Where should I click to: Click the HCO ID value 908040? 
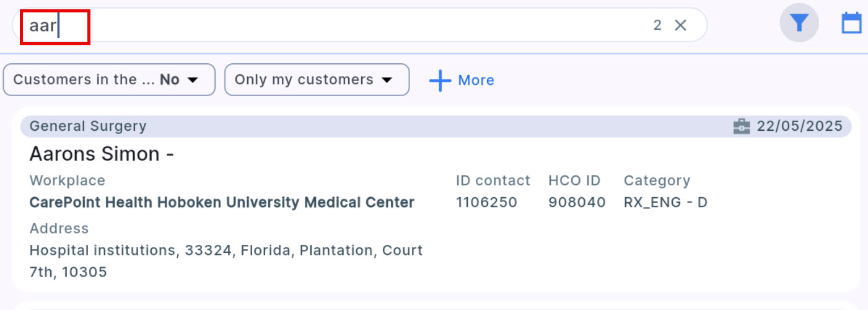576,202
